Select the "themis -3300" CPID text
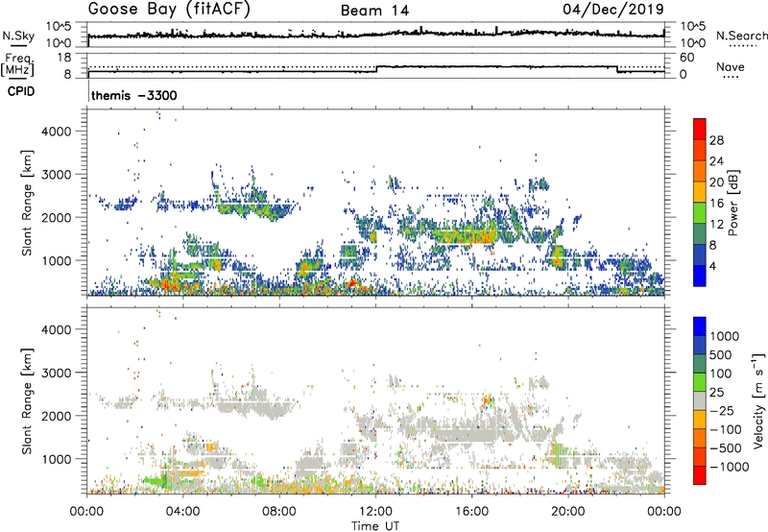 134,95
